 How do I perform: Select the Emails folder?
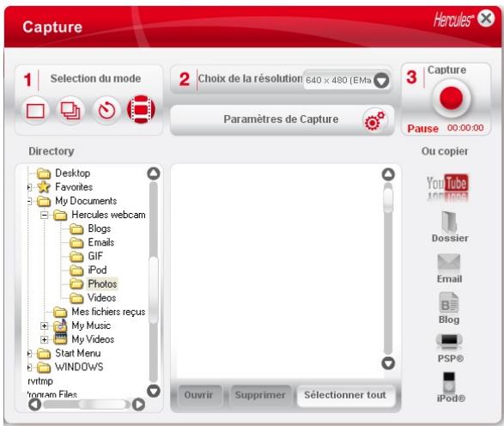tap(101, 242)
